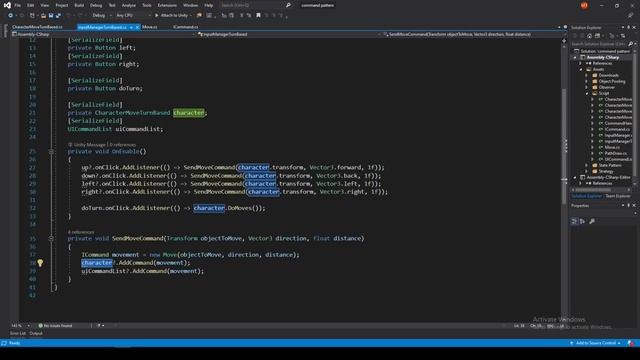The height and width of the screenshot is (360, 640).
Task: Open the Extensions menu
Action: click(167, 5)
